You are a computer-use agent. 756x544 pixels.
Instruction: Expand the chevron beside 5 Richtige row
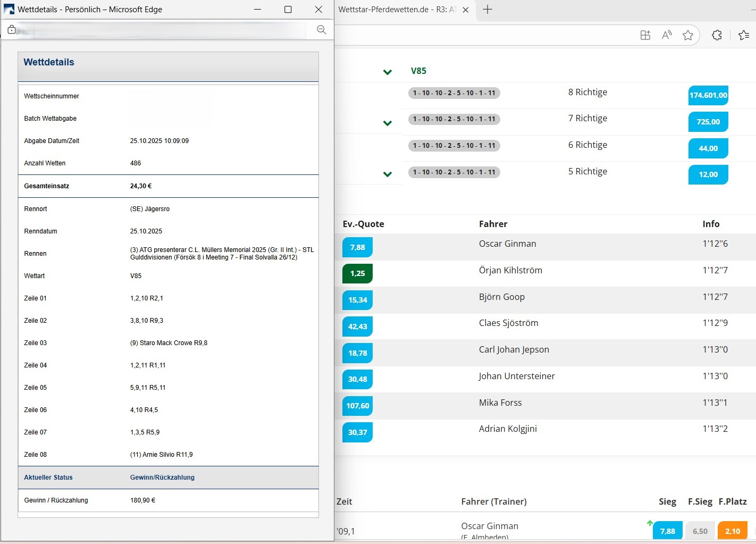[x=388, y=174]
